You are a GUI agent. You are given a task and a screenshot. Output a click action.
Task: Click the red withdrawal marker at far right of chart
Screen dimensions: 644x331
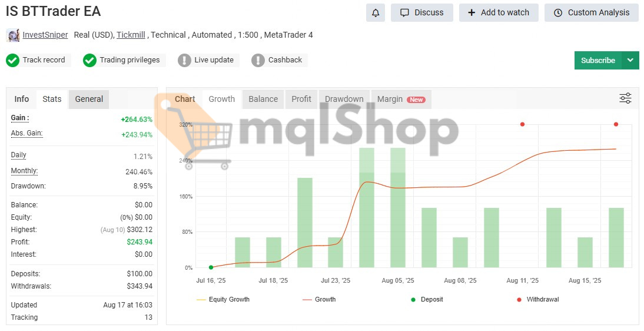(616, 124)
